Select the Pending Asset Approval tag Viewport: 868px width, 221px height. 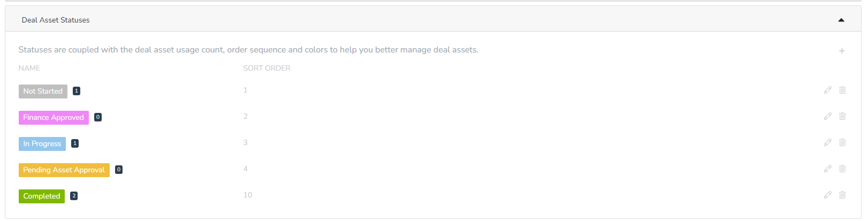(64, 170)
